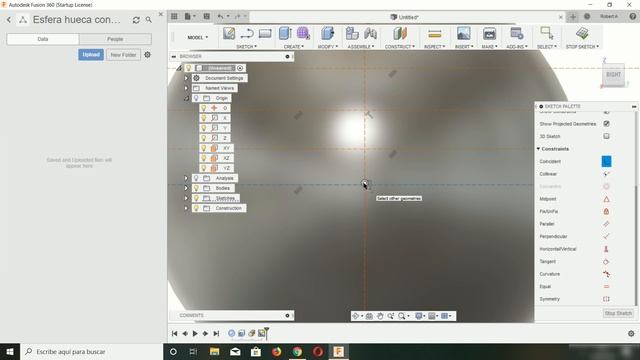Screen dimensions: 640x360
Task: Open the MODIFY menu
Action: [x=327, y=47]
